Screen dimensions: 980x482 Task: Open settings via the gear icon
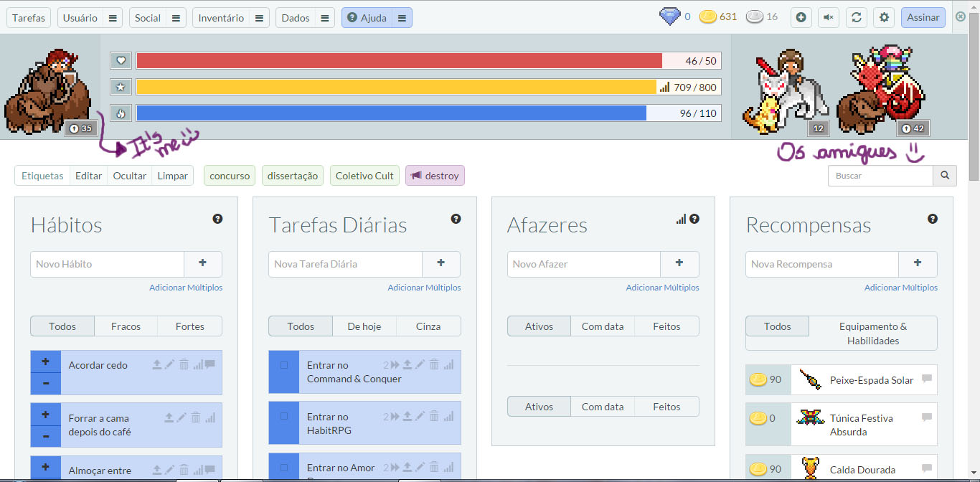(x=884, y=17)
